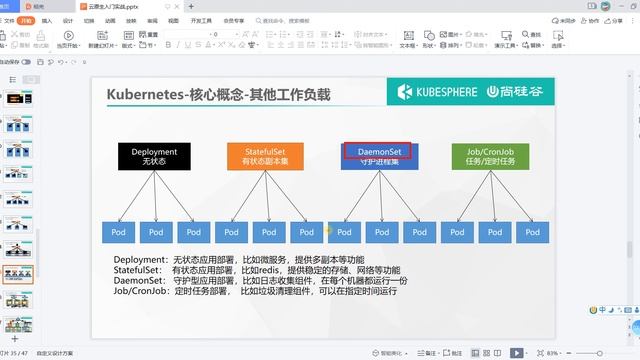Toggle the auto-save switch
The width and height of the screenshot is (640, 360).
point(26,62)
